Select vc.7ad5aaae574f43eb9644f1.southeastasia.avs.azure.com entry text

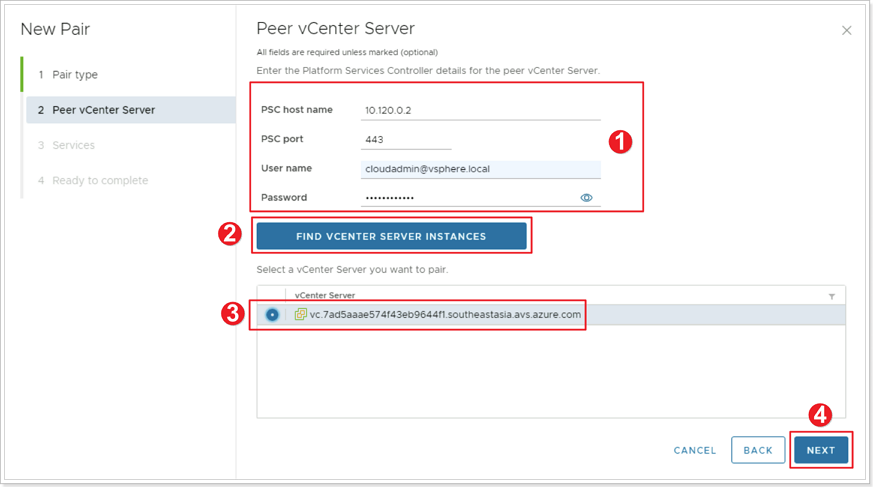pos(445,314)
